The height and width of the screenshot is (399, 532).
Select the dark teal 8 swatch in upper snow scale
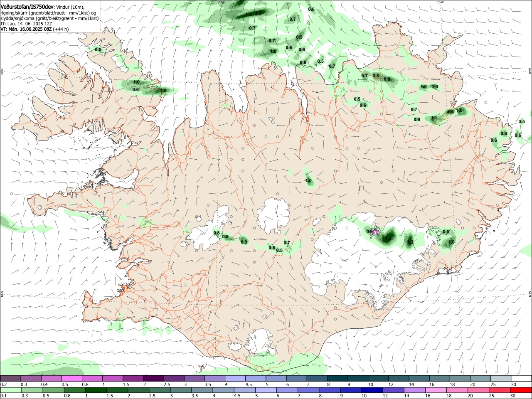click(x=337, y=379)
